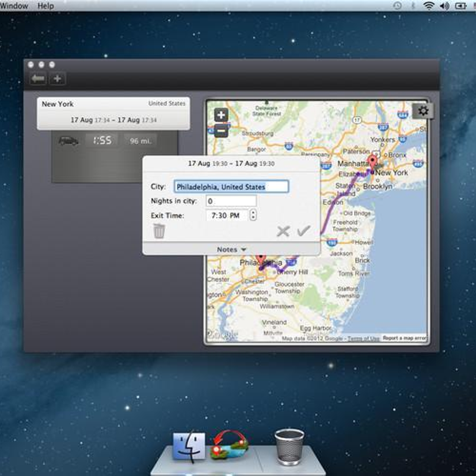This screenshot has width=476, height=476.
Task: Click the Nights in city field
Action: point(231,201)
